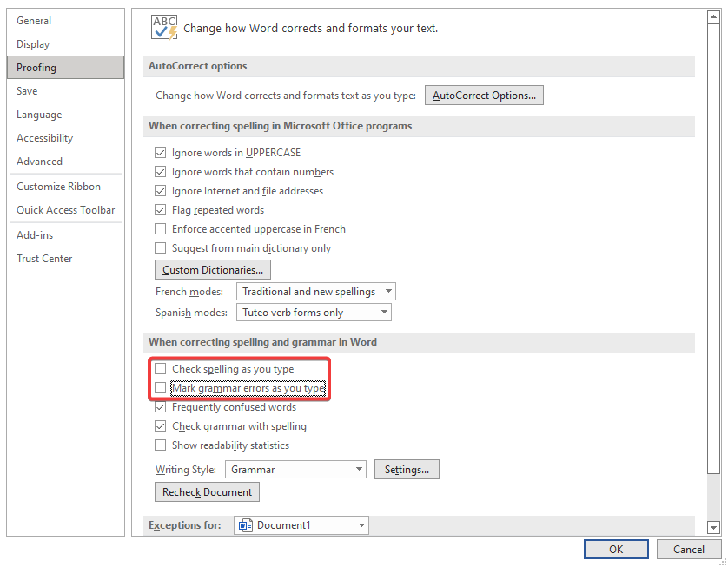Screen dimensions: 728x567
Task: Enable Mark grammar errors as you type
Action: pos(161,388)
